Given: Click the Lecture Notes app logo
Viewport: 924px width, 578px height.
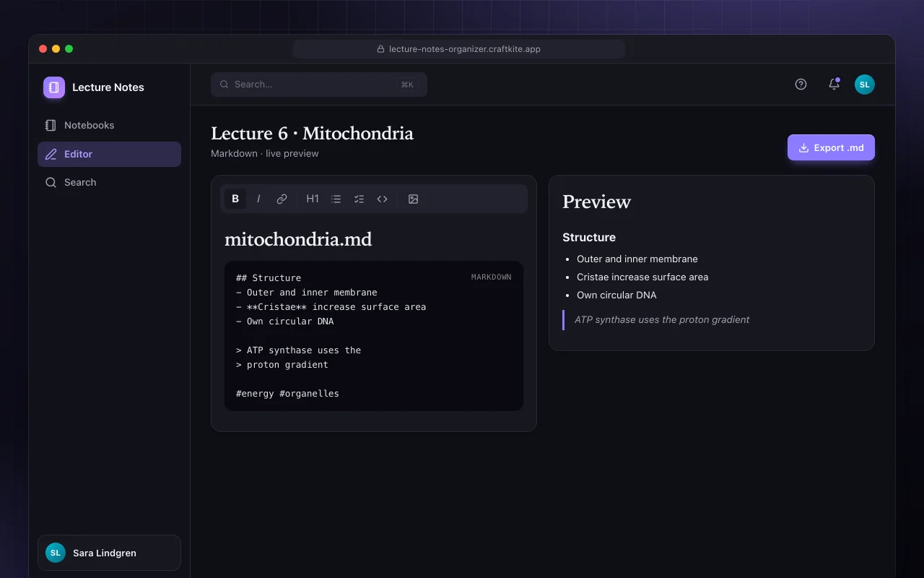Looking at the screenshot, I should coord(54,87).
